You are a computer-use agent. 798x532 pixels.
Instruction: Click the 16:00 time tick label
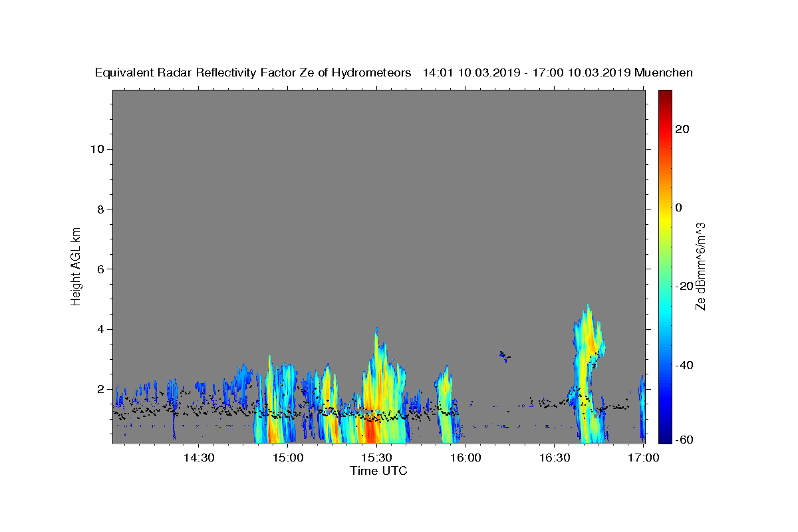(465, 458)
